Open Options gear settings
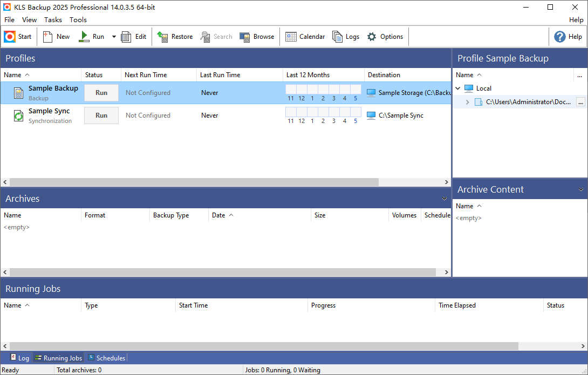 coord(385,36)
